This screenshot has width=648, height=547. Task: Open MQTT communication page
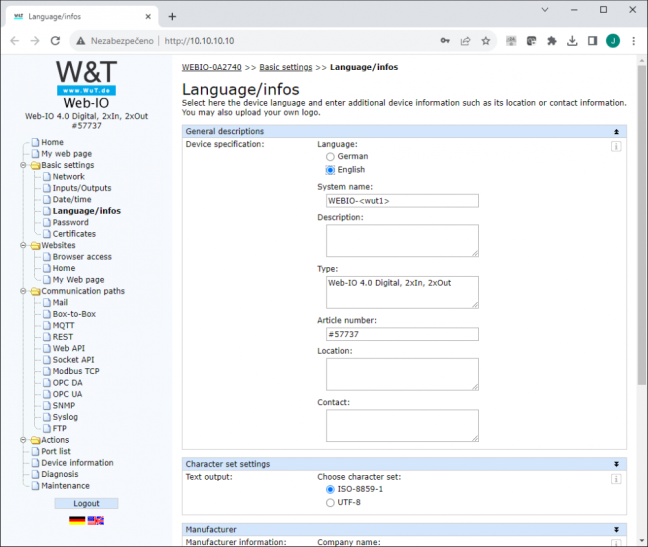(63, 326)
